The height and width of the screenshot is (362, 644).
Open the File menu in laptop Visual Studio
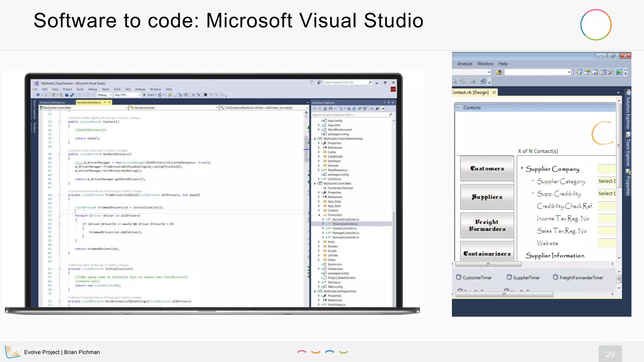35,89
